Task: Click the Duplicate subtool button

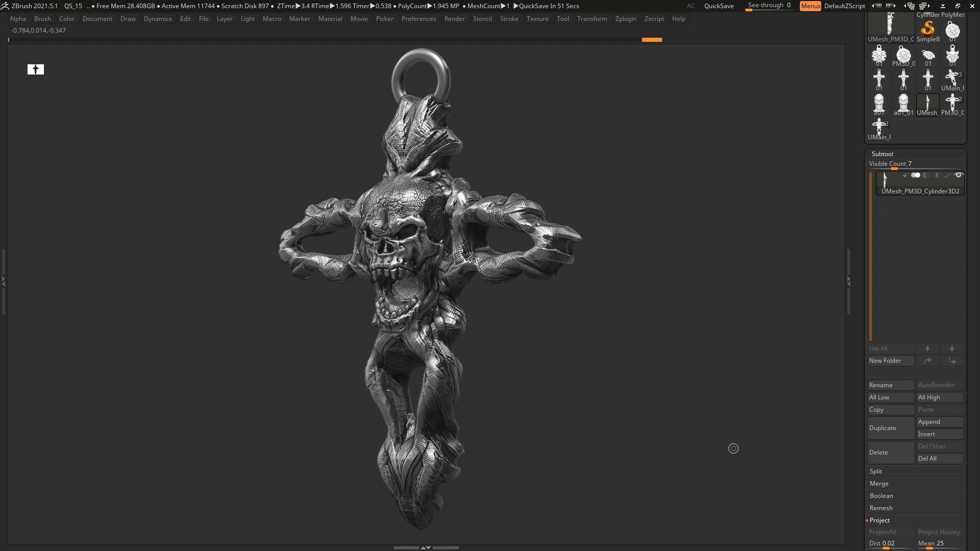Action: pos(891,428)
